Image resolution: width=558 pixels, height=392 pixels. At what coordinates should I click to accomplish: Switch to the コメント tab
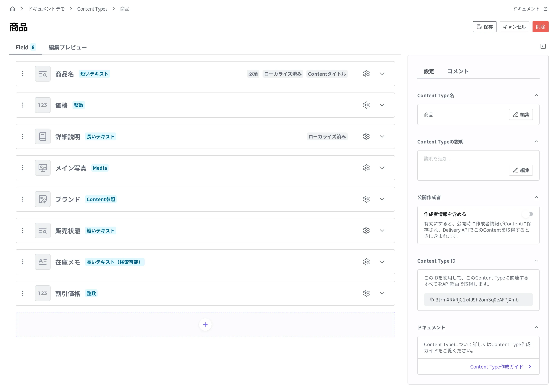click(x=458, y=71)
